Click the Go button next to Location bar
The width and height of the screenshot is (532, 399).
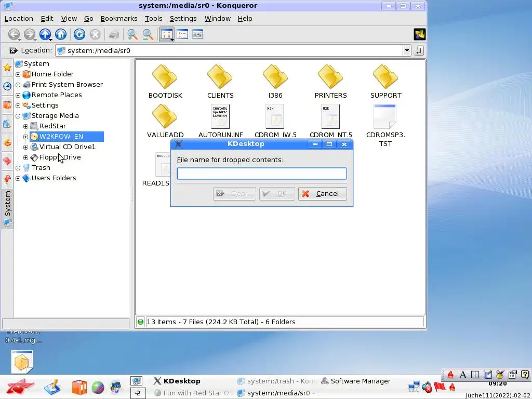419,50
